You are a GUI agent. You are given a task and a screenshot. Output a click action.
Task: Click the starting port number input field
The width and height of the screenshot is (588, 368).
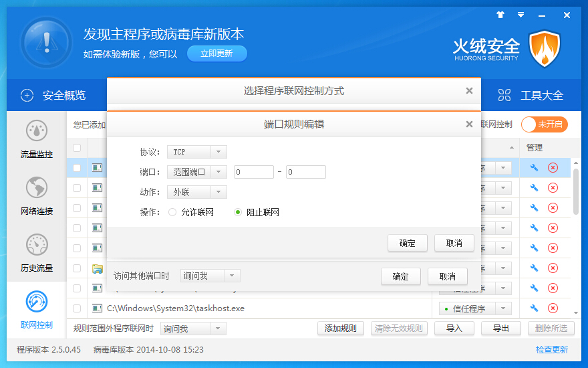click(x=253, y=172)
